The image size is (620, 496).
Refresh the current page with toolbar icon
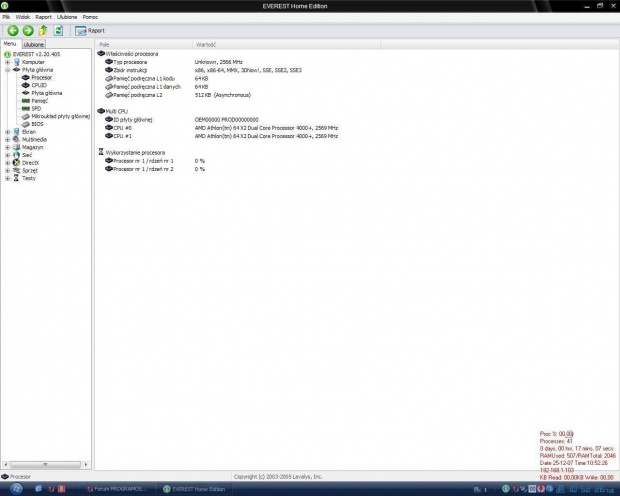59,30
